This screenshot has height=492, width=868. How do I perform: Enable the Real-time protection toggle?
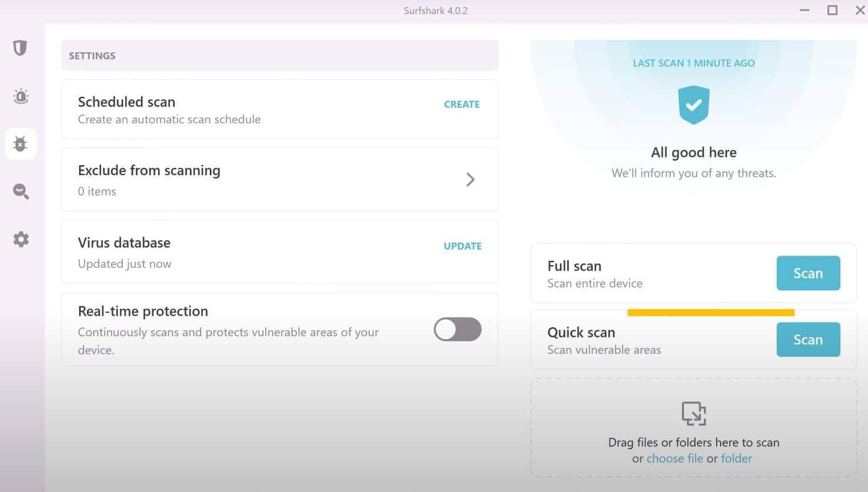pyautogui.click(x=458, y=329)
